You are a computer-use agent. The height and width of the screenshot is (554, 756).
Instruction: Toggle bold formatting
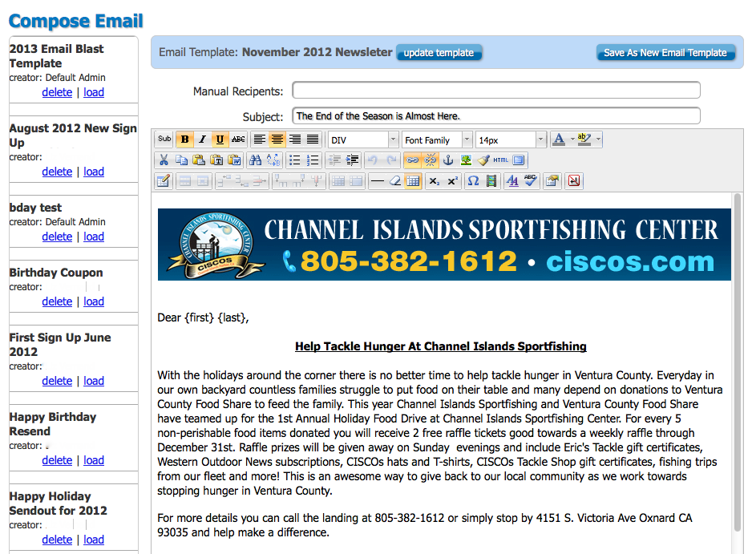point(184,140)
